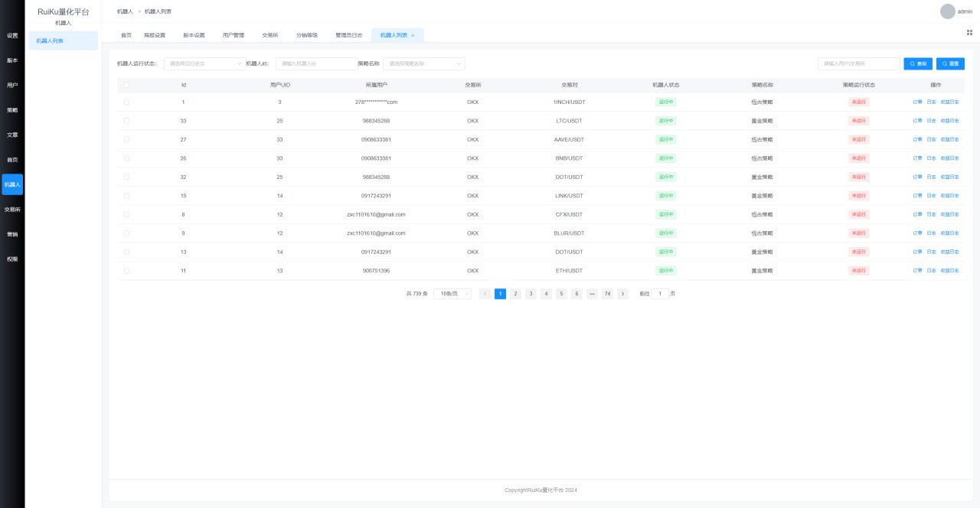
Task: Check the select-all checkbox in table header
Action: [127, 85]
